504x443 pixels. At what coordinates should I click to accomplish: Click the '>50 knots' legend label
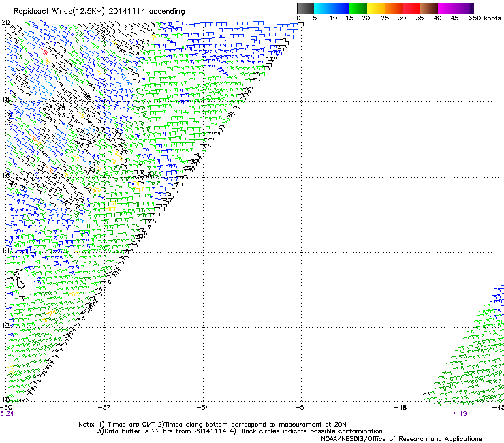[x=484, y=18]
